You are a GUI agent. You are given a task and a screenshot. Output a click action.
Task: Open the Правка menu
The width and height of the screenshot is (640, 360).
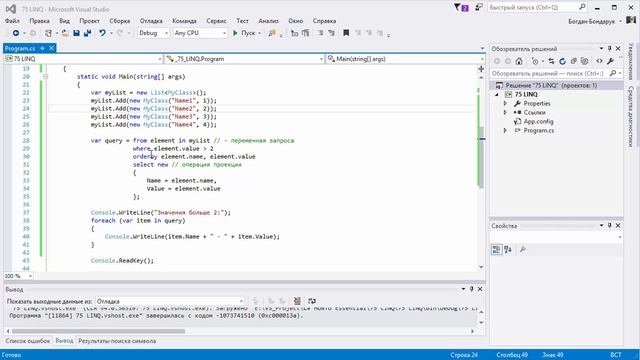click(39, 21)
